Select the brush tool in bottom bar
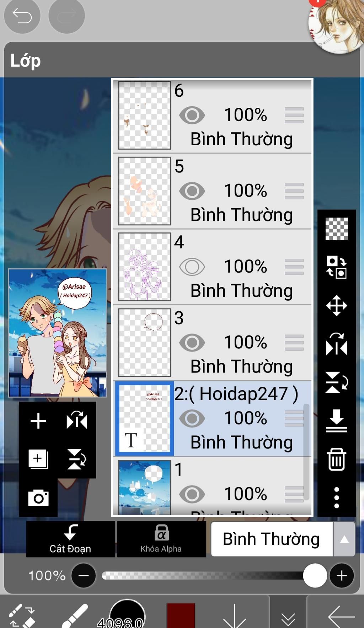364x628 pixels. pos(75,615)
